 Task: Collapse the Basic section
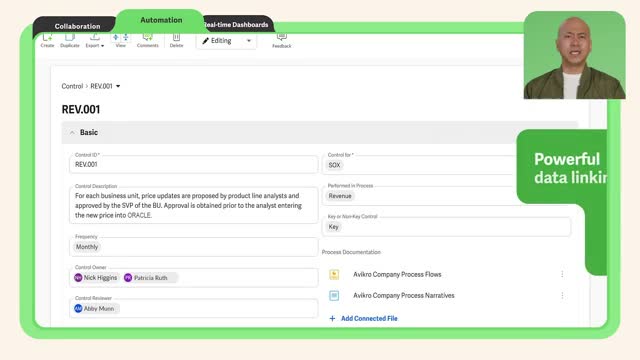tap(72, 132)
